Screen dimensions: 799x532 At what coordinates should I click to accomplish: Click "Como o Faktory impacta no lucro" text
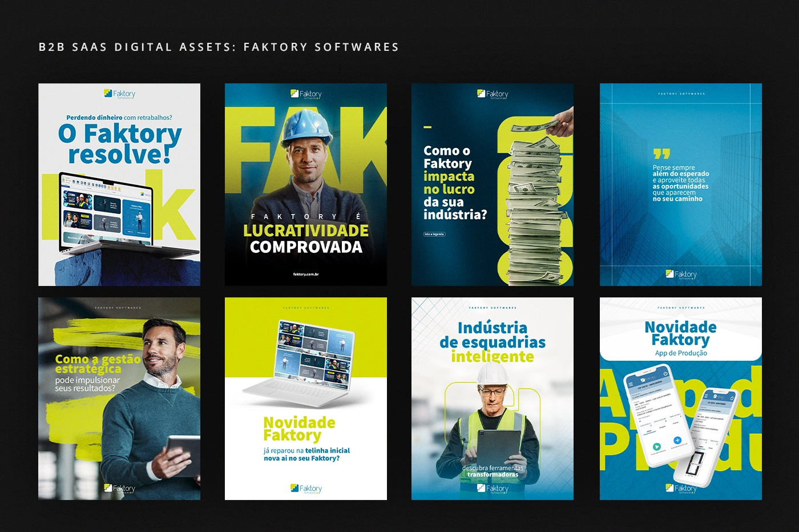[x=449, y=170]
